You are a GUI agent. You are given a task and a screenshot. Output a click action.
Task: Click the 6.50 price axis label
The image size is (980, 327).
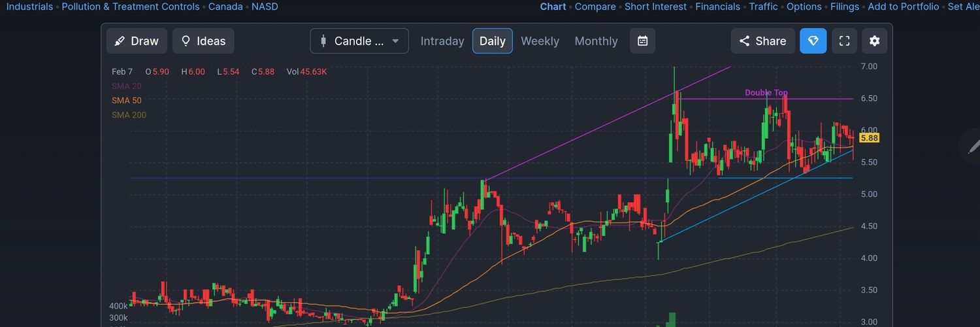click(x=869, y=99)
